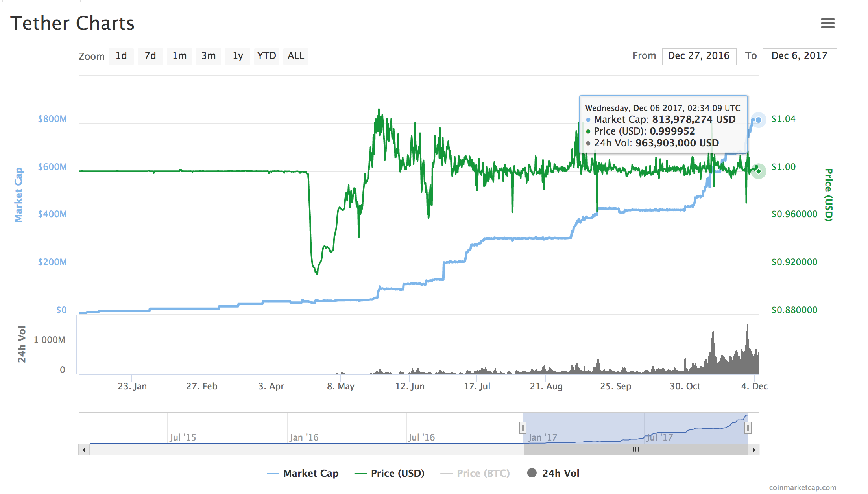Set zoom range to 1m
This screenshot has height=494, width=868.
[x=179, y=56]
